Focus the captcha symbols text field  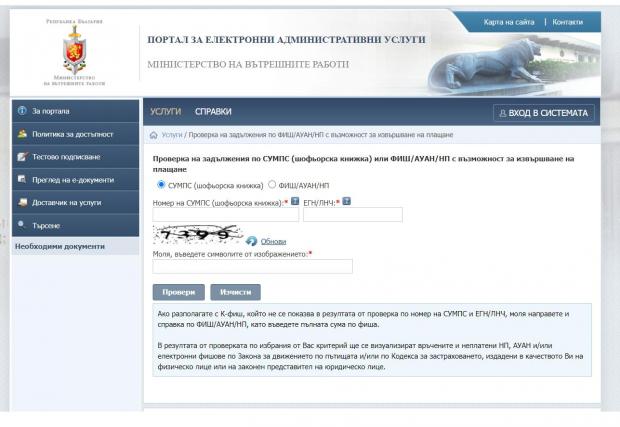[252, 267]
